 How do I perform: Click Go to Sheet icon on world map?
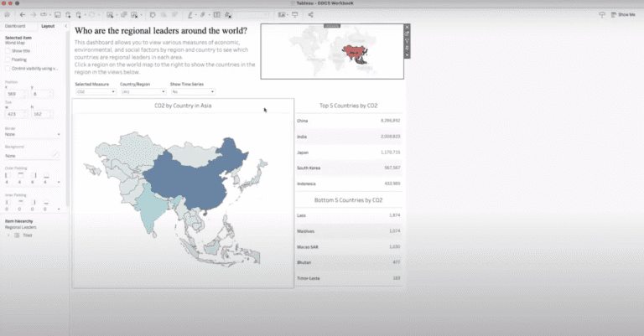(x=407, y=34)
